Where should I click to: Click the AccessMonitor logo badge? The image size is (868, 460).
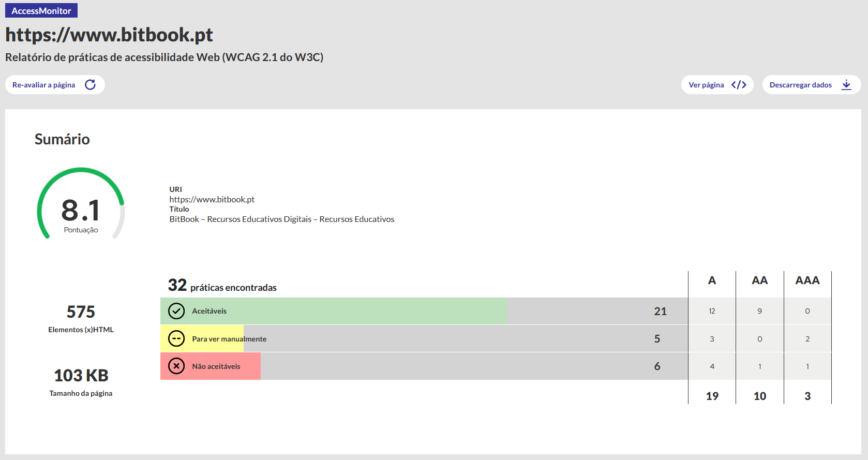pos(41,10)
